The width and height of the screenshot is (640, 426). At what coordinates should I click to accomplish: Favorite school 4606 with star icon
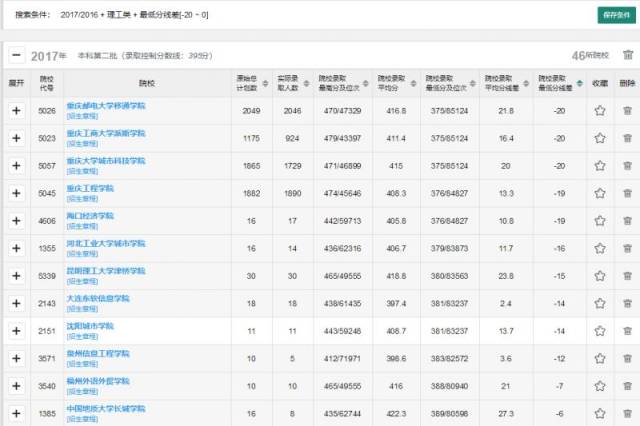[x=600, y=221]
